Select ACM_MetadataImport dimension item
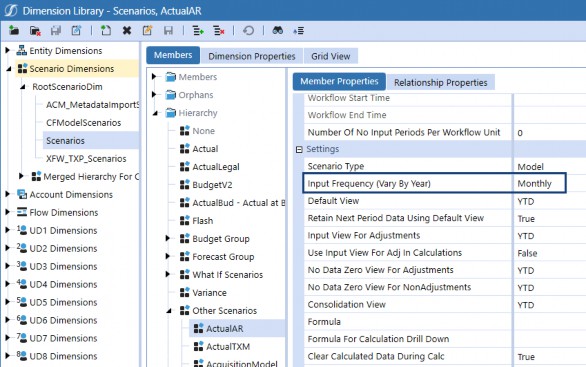Viewport: 586px width, 367px height. point(92,105)
